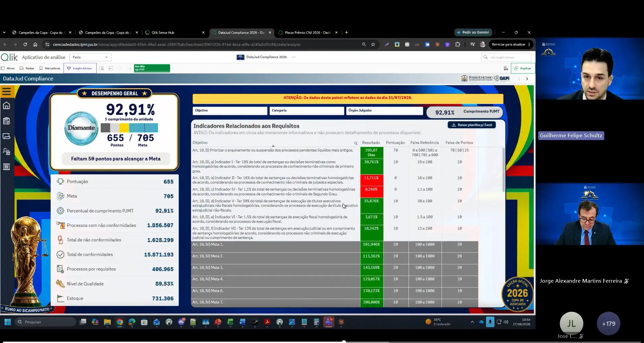Expand the Pasta dropdown
The image size is (644, 343).
pyautogui.click(x=90, y=57)
